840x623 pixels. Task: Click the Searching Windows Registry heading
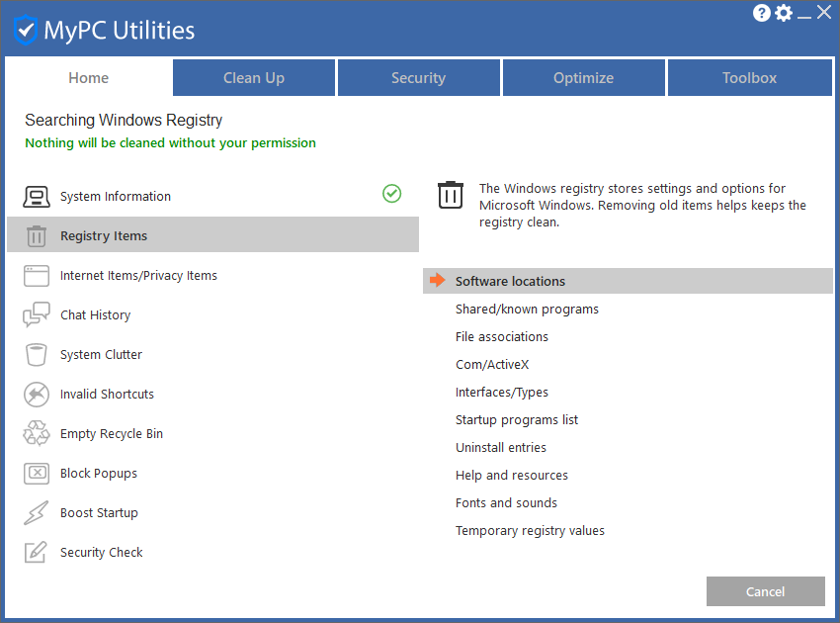124,120
